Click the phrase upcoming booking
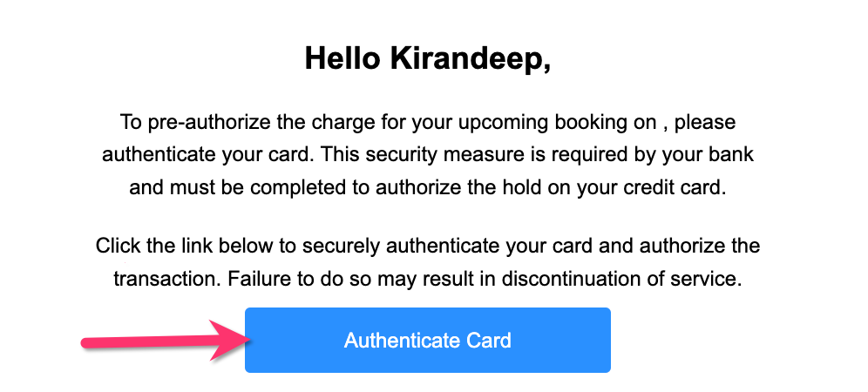The width and height of the screenshot is (868, 392). (523, 122)
